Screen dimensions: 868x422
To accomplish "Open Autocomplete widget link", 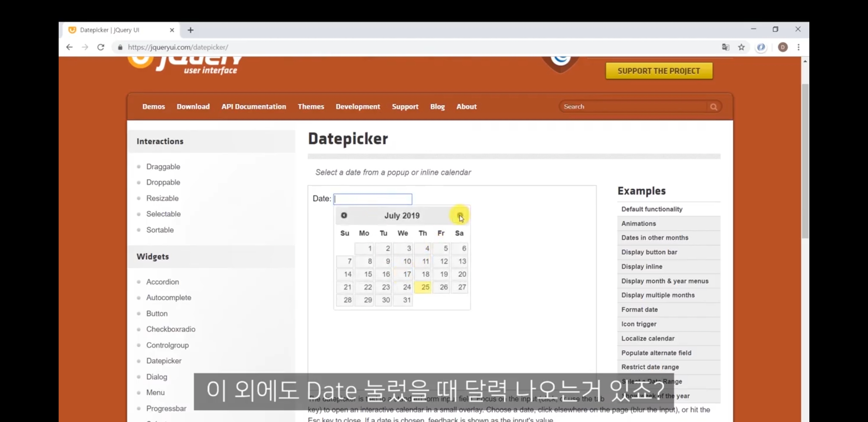I will pyautogui.click(x=169, y=297).
